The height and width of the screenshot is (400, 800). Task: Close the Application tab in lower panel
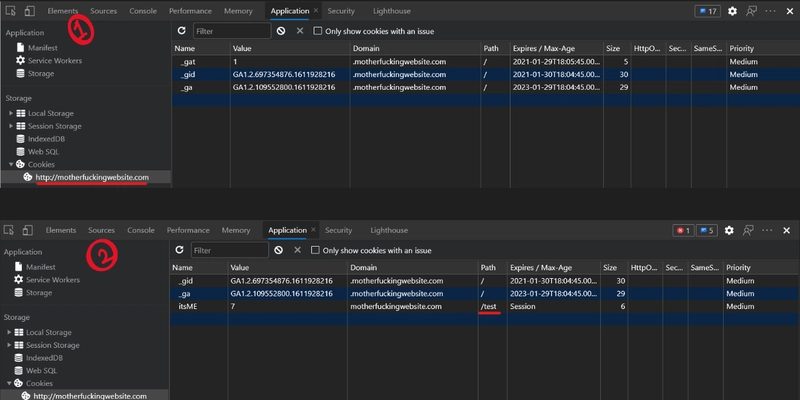pos(313,230)
